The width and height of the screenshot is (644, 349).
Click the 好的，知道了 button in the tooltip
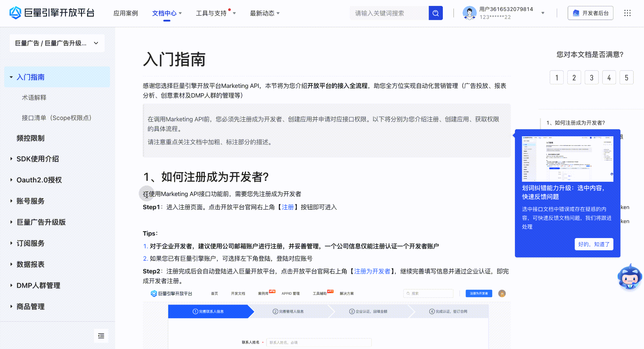pyautogui.click(x=594, y=244)
